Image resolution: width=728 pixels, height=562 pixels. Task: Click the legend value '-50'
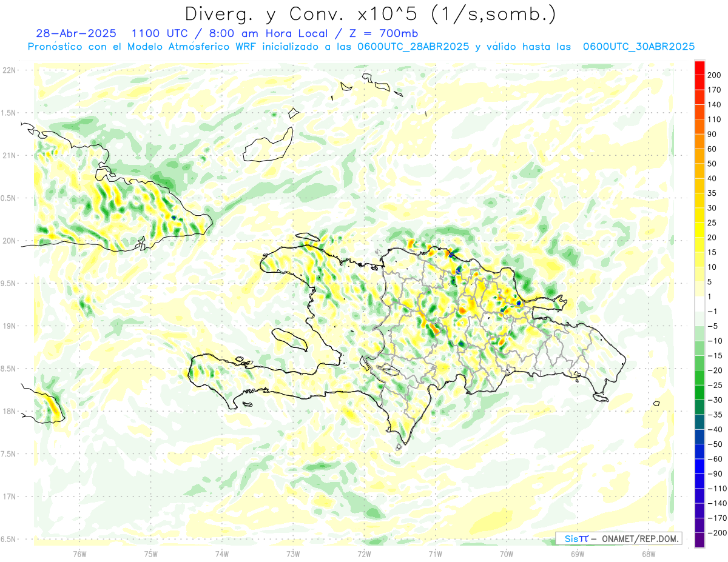pyautogui.click(x=714, y=444)
